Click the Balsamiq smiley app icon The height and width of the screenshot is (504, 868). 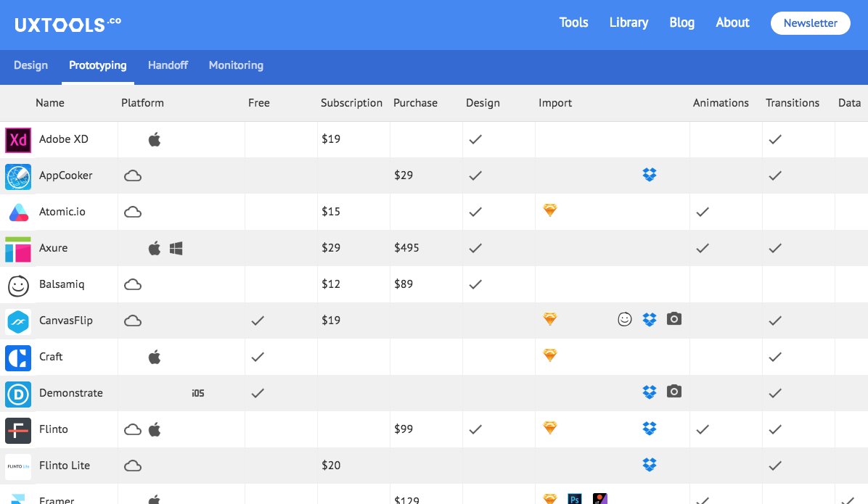(x=18, y=285)
